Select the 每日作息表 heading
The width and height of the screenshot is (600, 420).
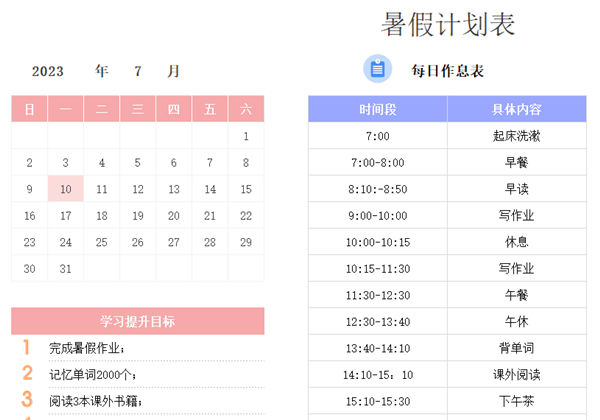448,71
